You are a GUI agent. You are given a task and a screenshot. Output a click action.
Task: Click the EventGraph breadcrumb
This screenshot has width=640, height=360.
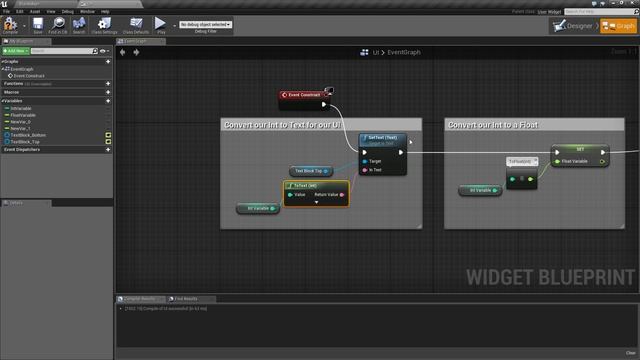point(404,52)
